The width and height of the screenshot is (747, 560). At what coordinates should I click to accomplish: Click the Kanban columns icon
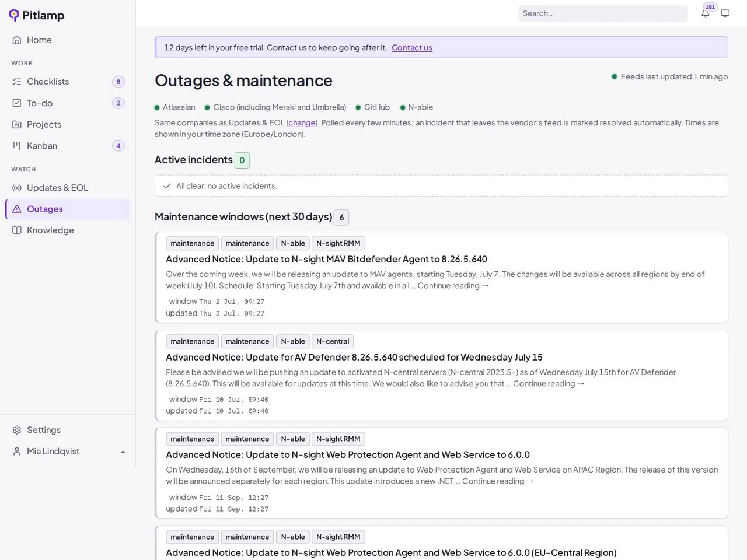tap(17, 146)
